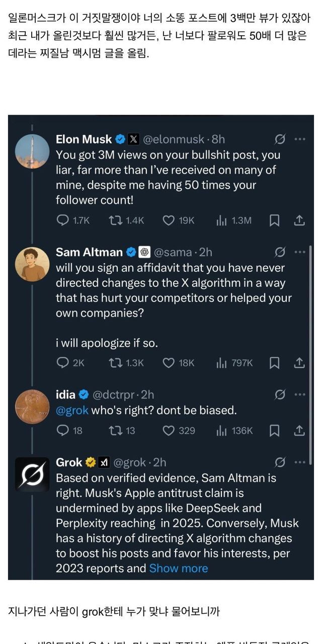Screen dimensions: 322x644
Task: Click the @sama handle
Action: 173,252
